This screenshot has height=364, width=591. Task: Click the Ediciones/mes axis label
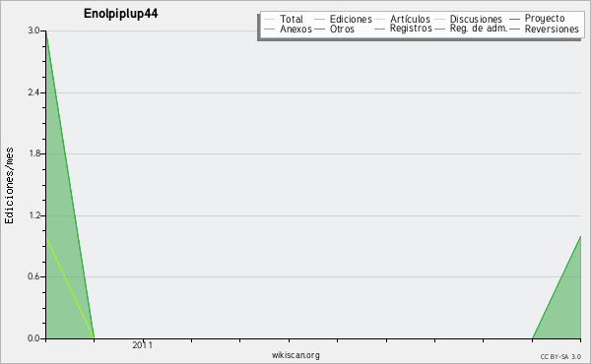pos(9,186)
